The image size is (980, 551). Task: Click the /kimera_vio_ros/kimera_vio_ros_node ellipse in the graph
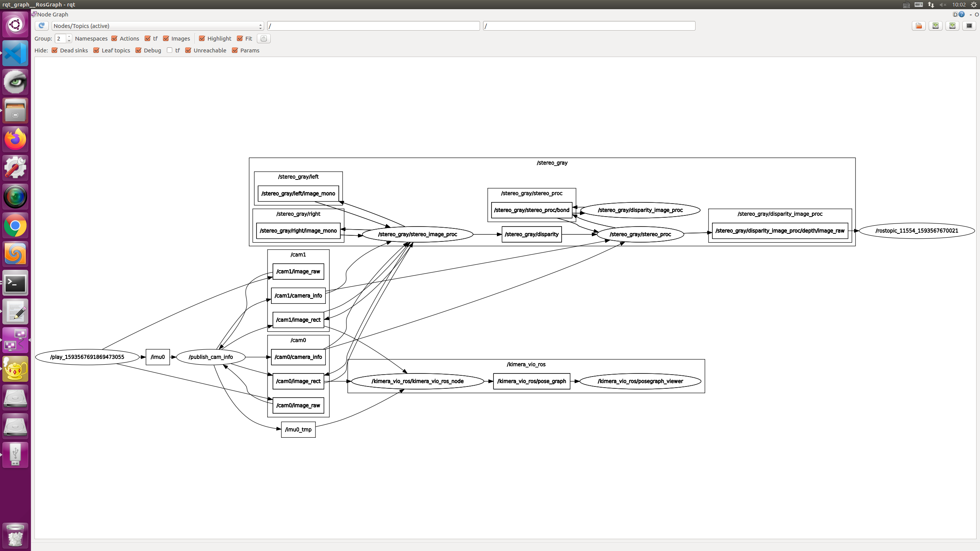coord(418,381)
